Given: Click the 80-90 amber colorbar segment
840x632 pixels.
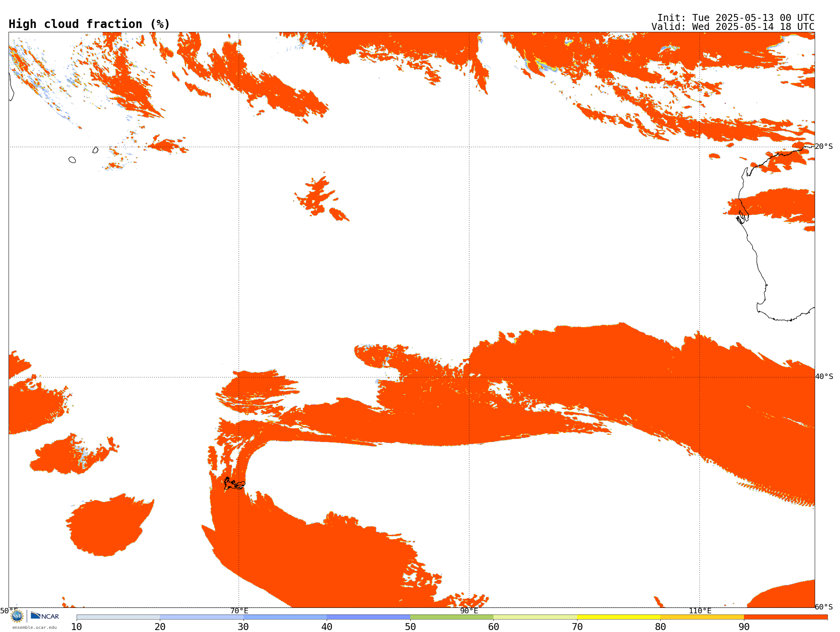Looking at the screenshot, I should [x=702, y=617].
